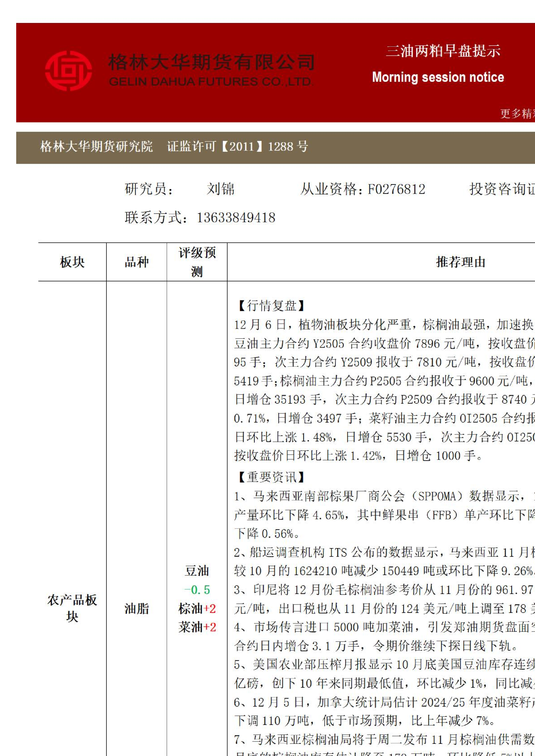Viewport: 535px width, 756px height.
Task: Click the 推荐理由 column header
Action: 460,262
